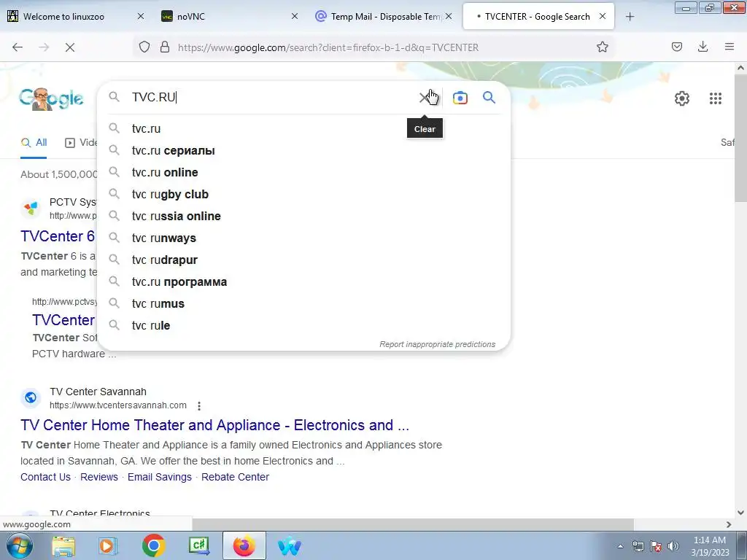This screenshot has width=747, height=560.
Task: Bookmark this page with the star icon
Action: click(x=602, y=47)
